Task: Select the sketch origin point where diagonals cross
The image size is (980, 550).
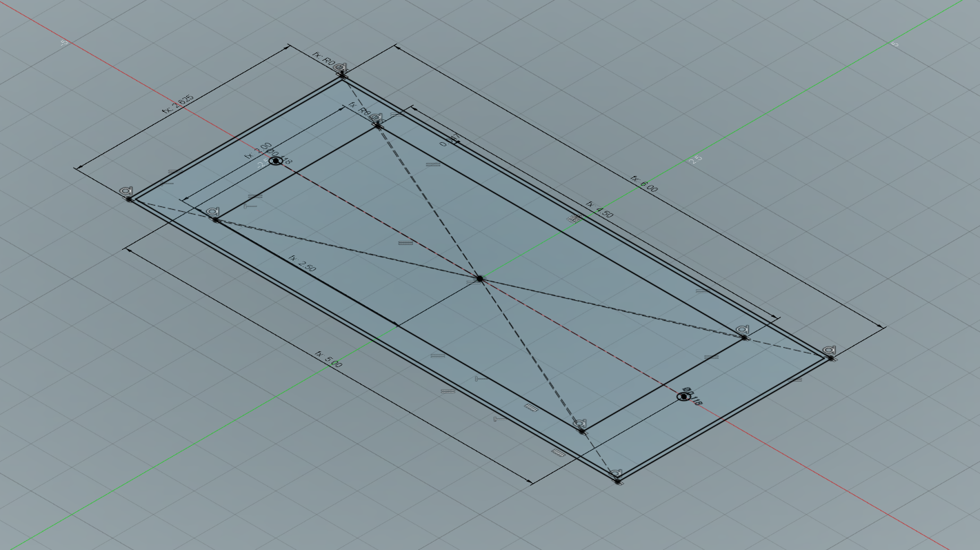Action: click(x=479, y=279)
